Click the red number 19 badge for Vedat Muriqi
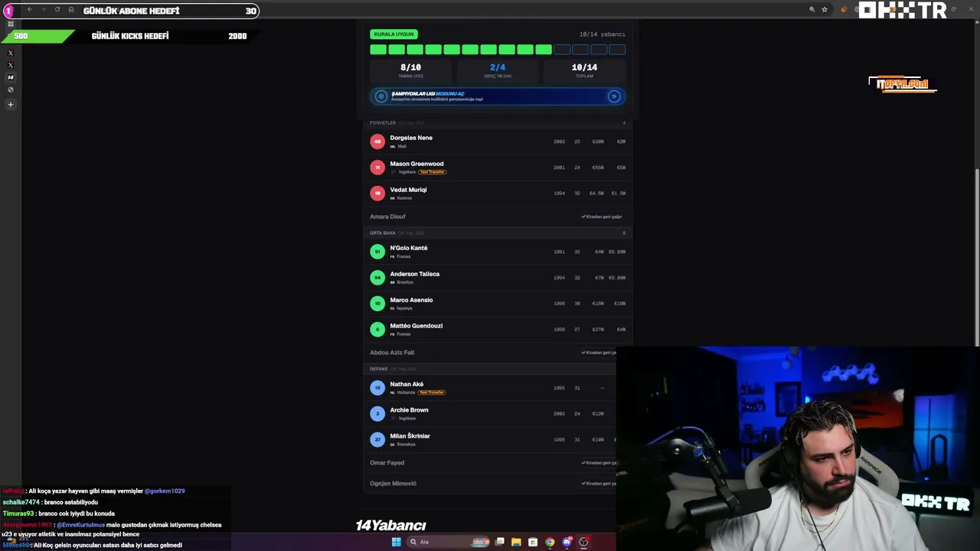980x551 pixels. [x=377, y=194]
